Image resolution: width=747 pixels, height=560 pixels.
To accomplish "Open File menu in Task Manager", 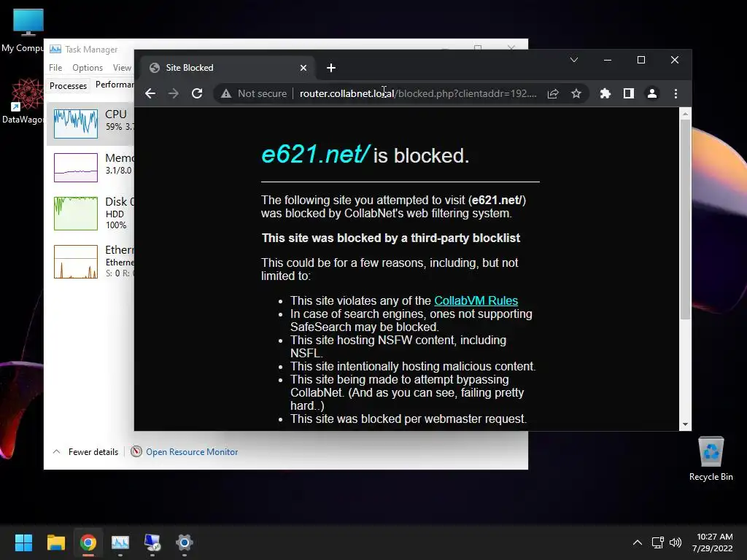I will point(55,68).
